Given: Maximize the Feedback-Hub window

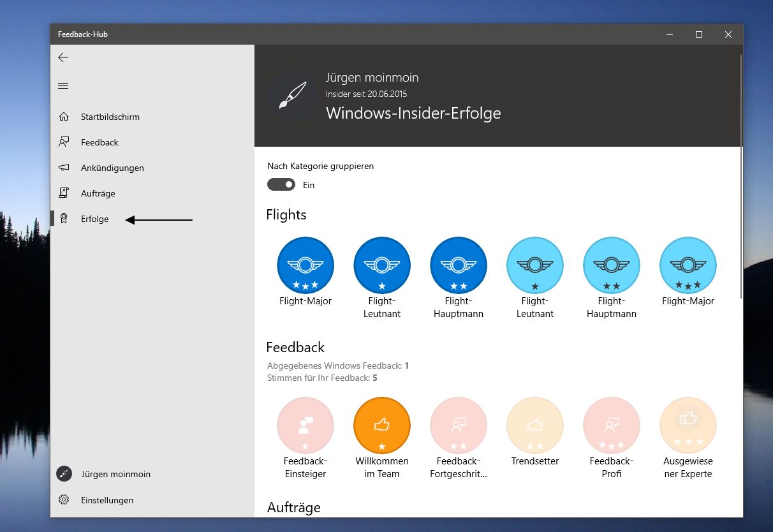Looking at the screenshot, I should coord(699,34).
